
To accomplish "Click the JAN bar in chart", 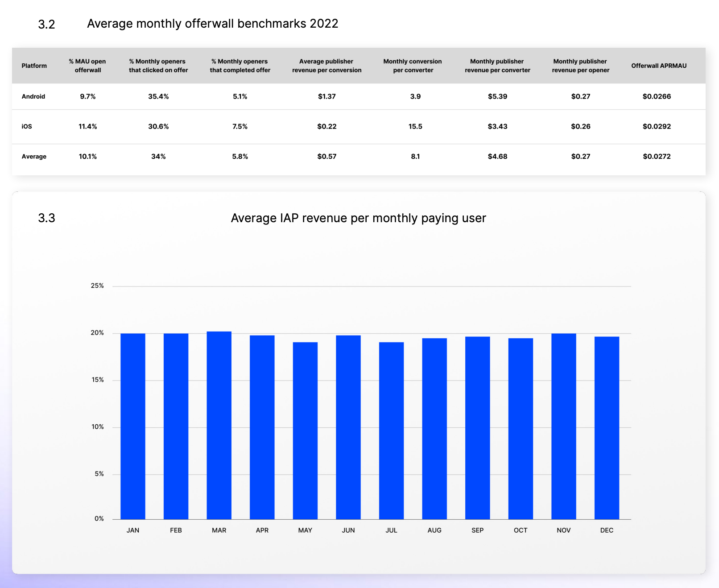I will tap(133, 426).
